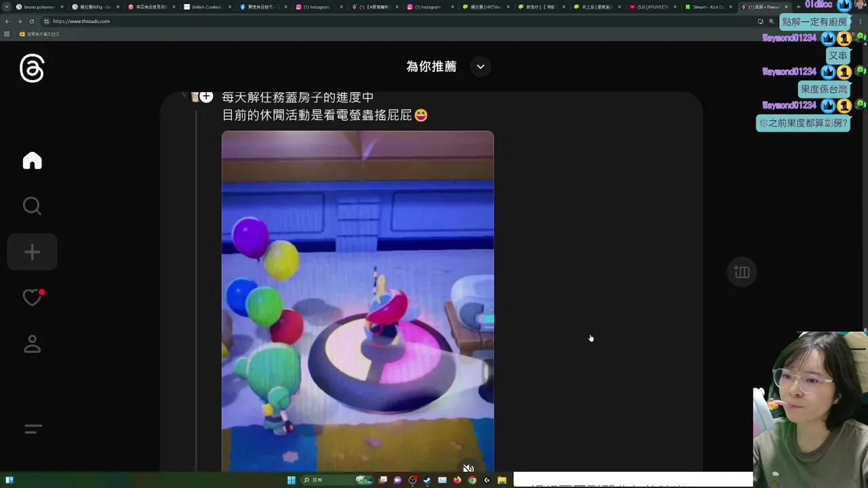Unmute the video with speaker icon

click(468, 468)
